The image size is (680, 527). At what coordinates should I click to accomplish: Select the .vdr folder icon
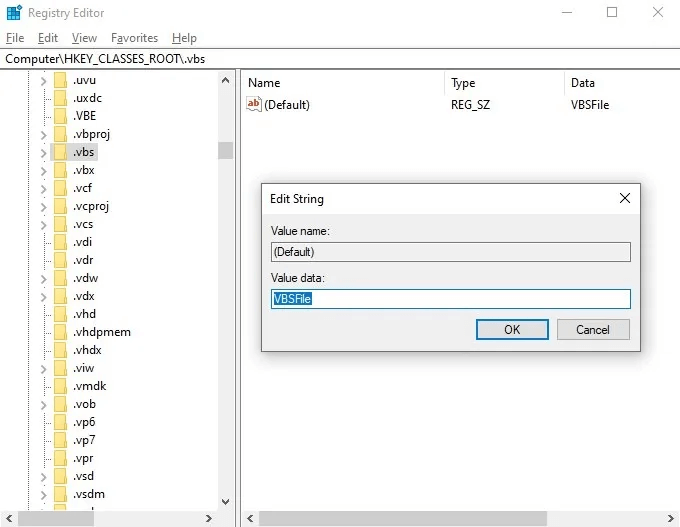click(x=60, y=260)
